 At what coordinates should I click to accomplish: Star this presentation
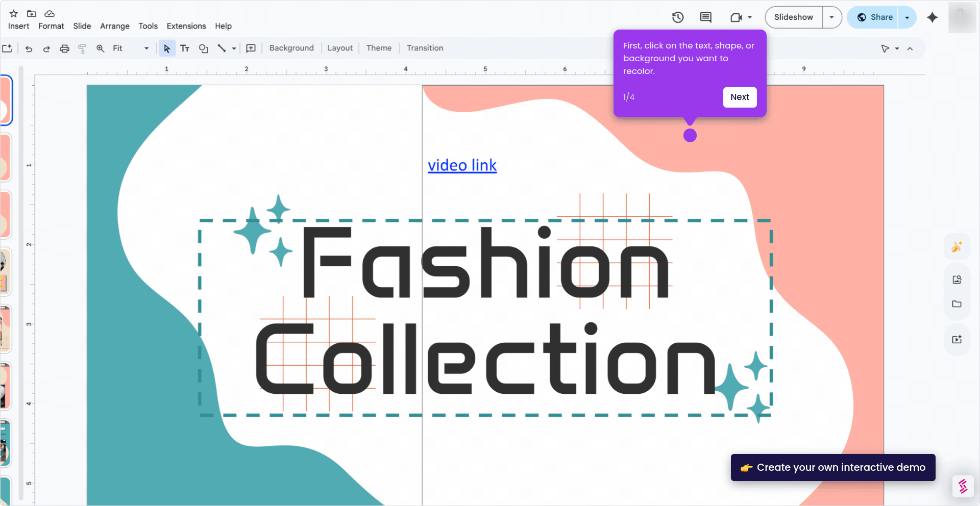14,14
